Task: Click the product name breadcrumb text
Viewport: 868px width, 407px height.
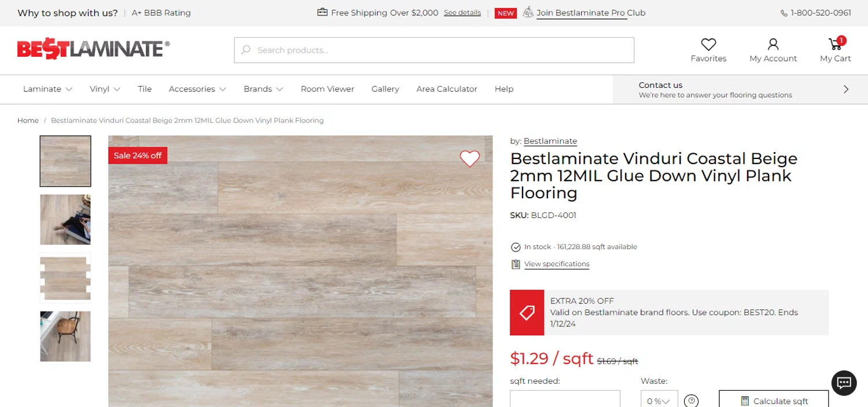Action: pos(187,120)
